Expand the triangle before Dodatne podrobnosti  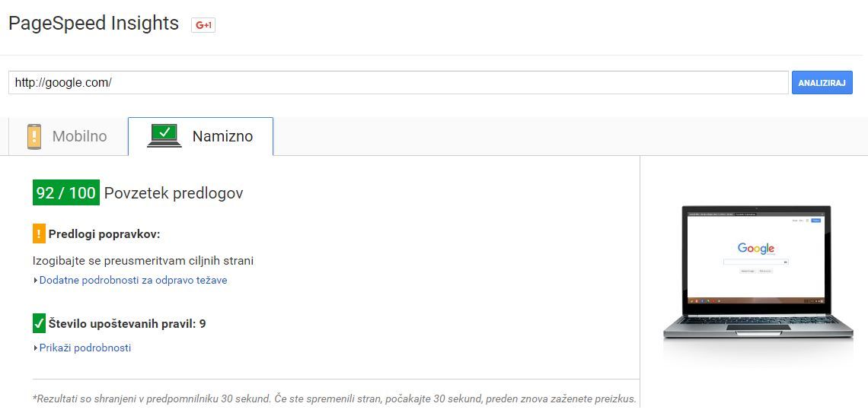[x=35, y=281]
